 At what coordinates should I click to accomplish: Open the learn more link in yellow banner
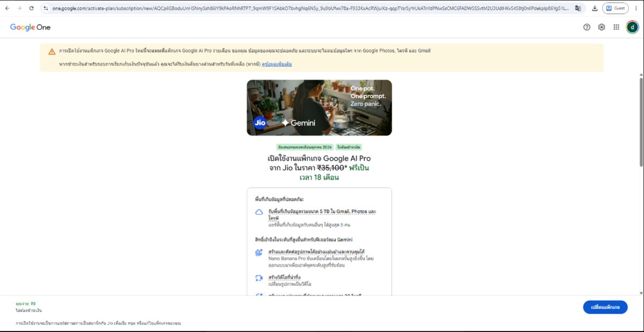277,64
